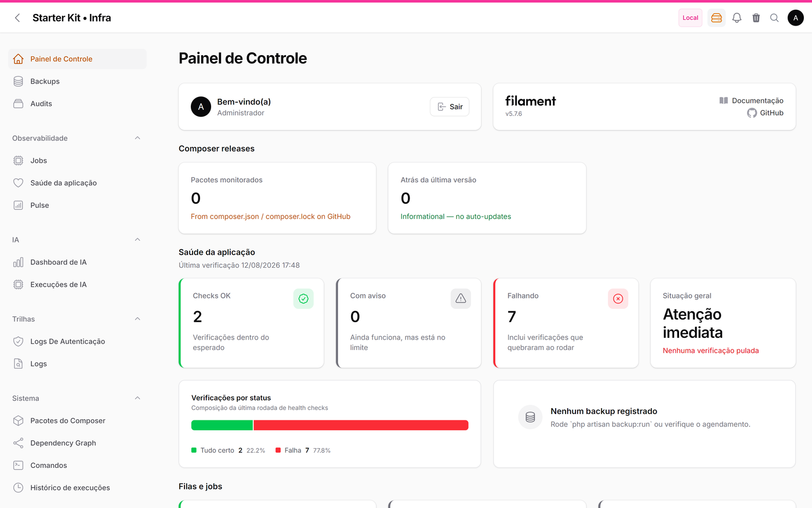The image size is (812, 508).
Task: Collapse the Trilhas sidebar group
Action: click(137, 319)
